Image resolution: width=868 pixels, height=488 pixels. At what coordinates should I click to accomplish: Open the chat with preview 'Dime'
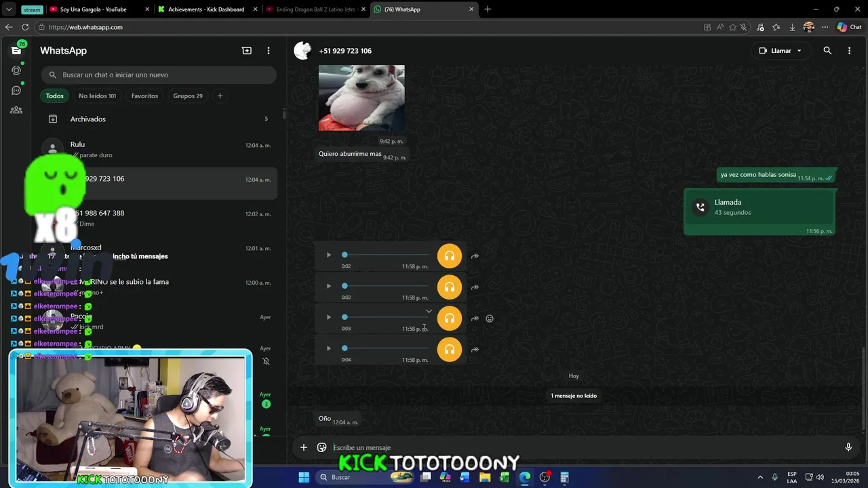159,218
